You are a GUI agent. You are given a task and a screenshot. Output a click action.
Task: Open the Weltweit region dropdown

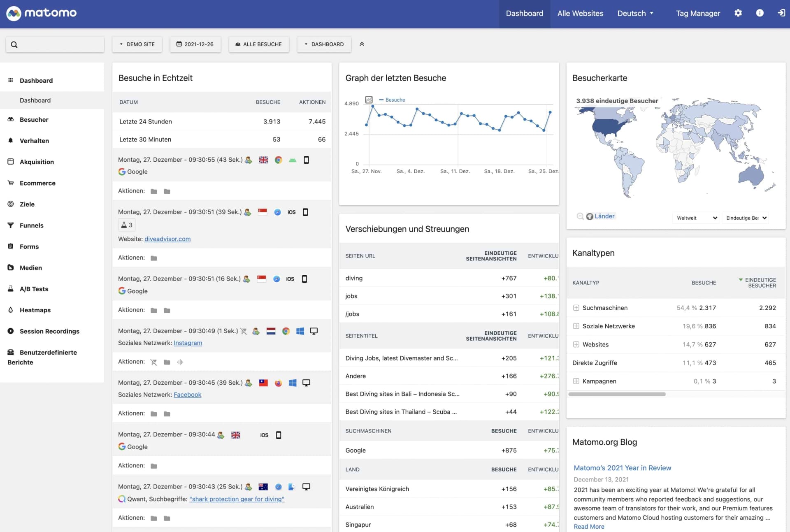click(696, 218)
